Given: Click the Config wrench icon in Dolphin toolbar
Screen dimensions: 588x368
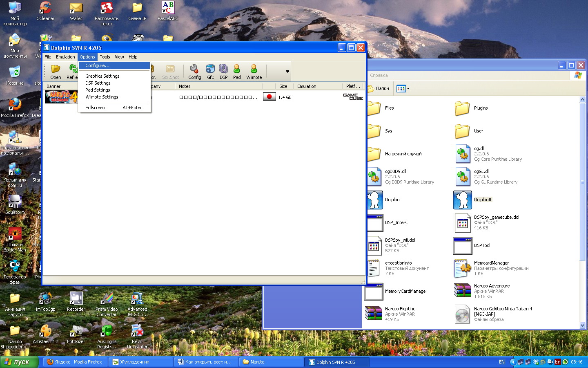Looking at the screenshot, I should pyautogui.click(x=194, y=72).
